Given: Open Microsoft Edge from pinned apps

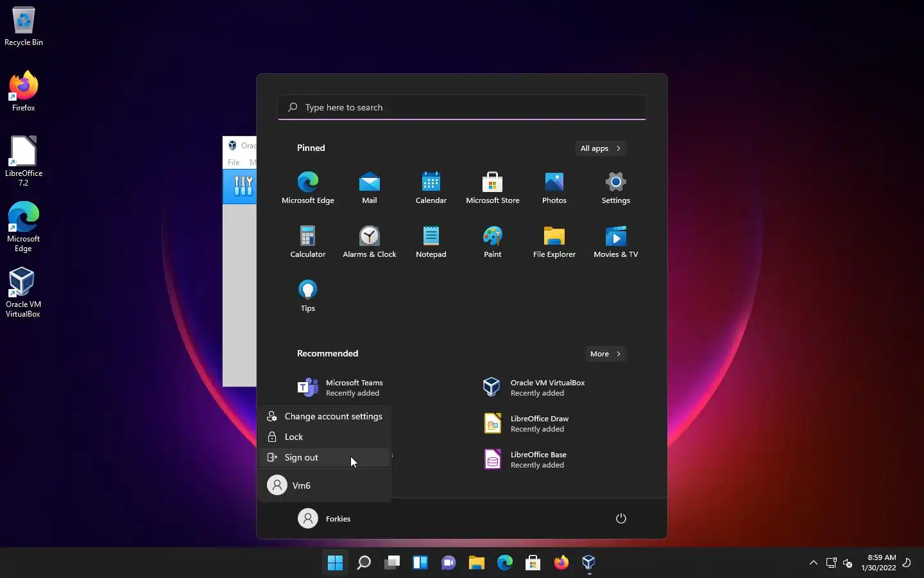Looking at the screenshot, I should tap(308, 188).
